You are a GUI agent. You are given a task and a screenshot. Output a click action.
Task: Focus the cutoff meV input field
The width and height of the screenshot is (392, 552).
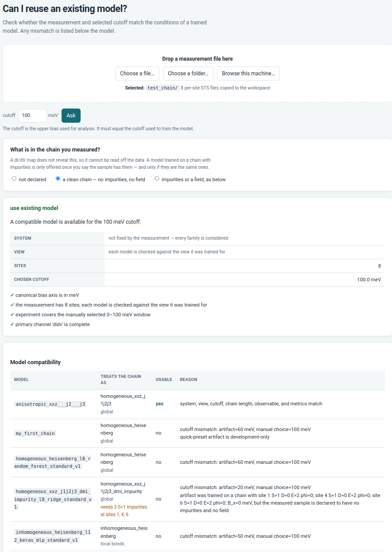coord(32,116)
